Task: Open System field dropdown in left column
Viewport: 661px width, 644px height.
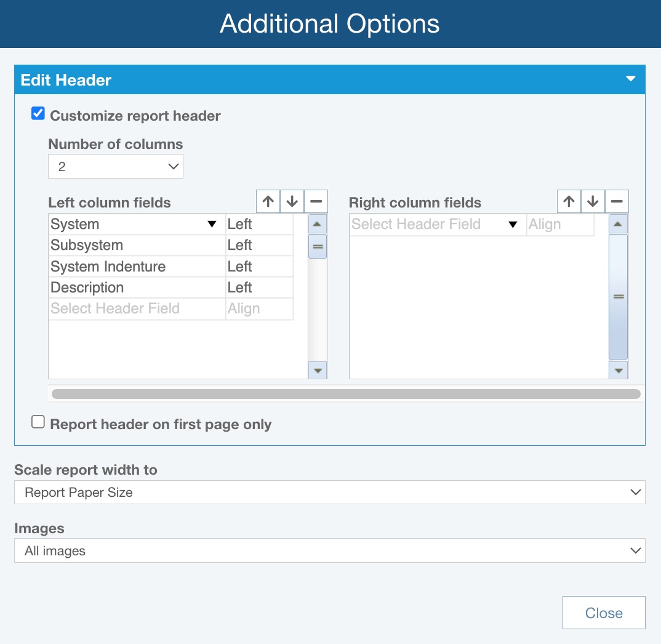Action: 212,225
